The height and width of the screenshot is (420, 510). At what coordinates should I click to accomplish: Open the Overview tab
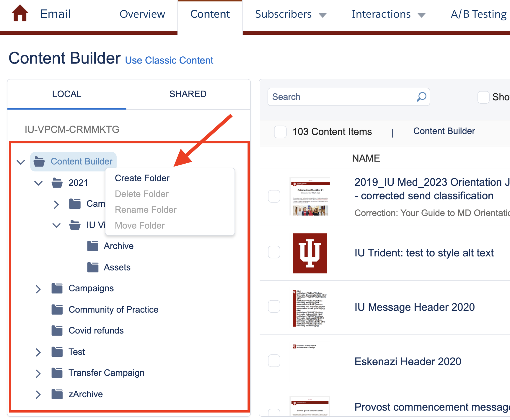click(x=142, y=14)
